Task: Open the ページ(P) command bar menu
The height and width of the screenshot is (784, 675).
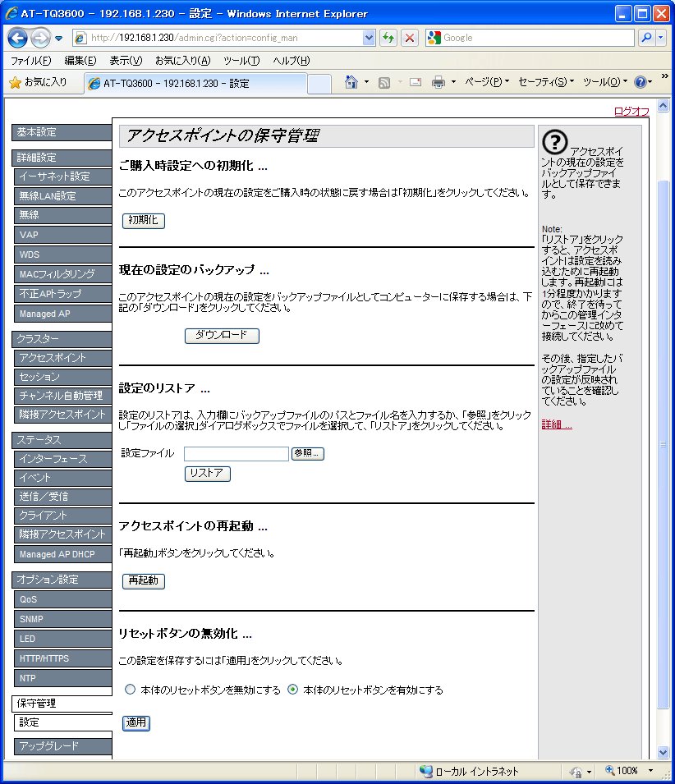Action: 487,82
